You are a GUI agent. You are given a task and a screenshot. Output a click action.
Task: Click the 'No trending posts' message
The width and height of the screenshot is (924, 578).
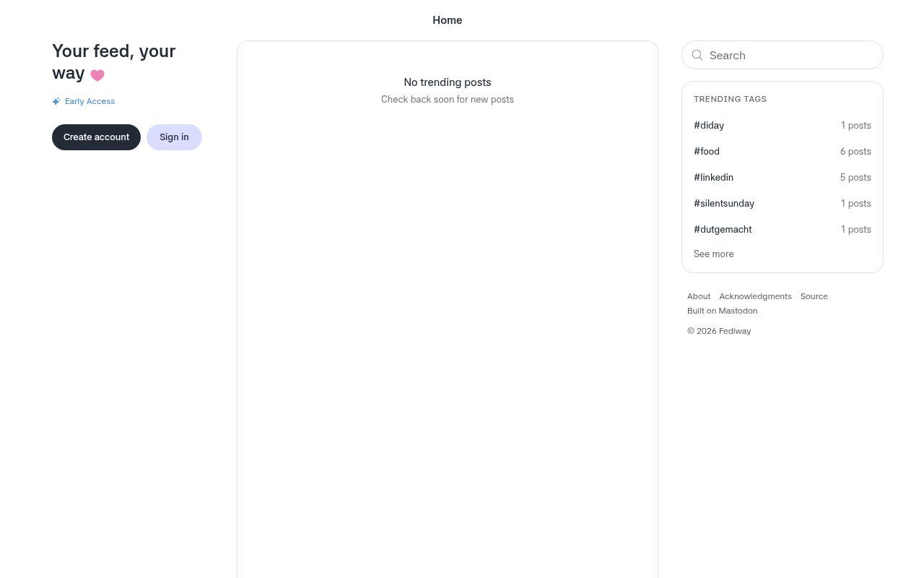click(448, 82)
